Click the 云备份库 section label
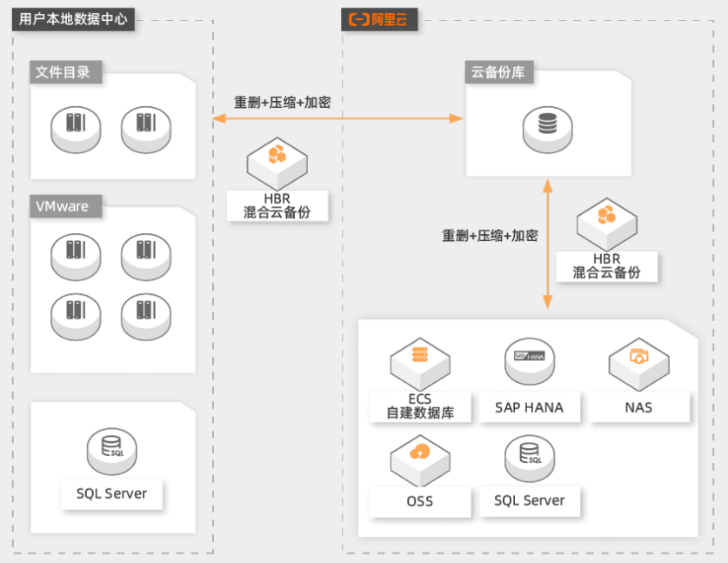 coord(499,72)
